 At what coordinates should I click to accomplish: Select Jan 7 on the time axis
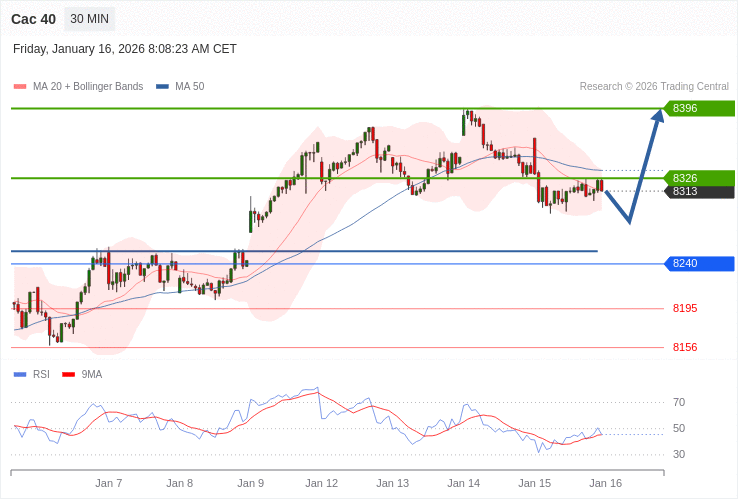pos(109,483)
